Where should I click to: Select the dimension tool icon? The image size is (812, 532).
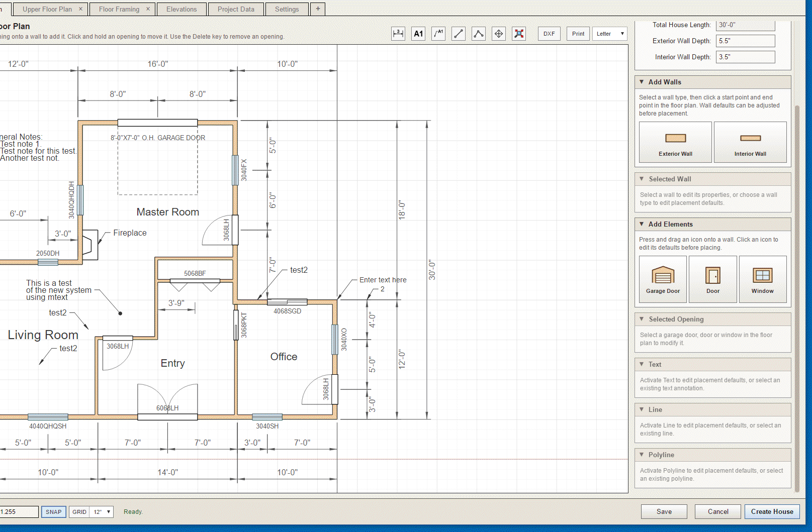398,34
